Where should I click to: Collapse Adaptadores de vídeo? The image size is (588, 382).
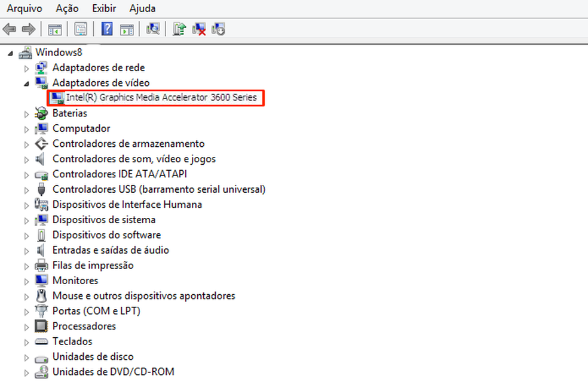point(26,84)
